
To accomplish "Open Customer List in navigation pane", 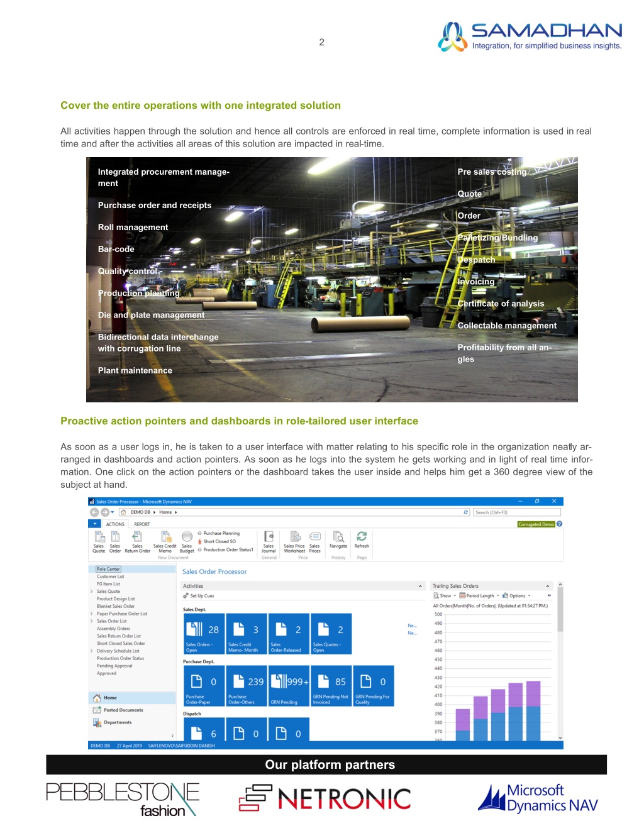I will point(111,576).
